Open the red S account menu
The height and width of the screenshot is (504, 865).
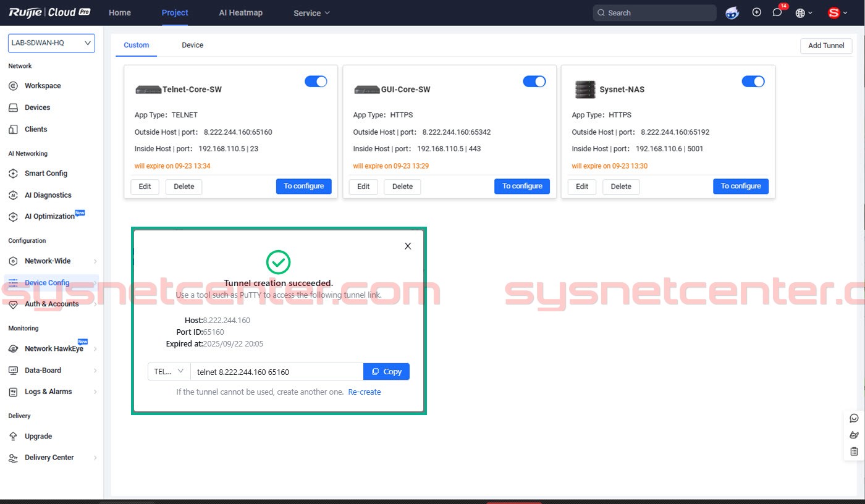pos(837,13)
